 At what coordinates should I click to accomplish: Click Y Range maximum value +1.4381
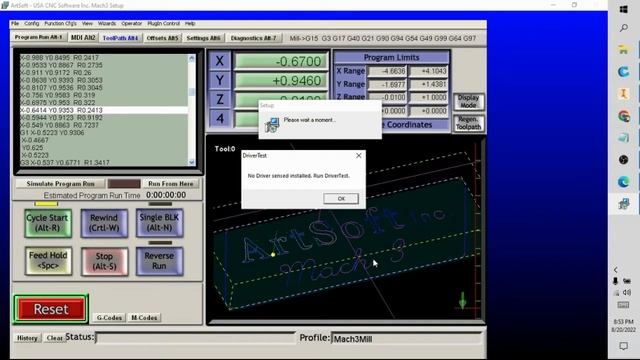(429, 84)
